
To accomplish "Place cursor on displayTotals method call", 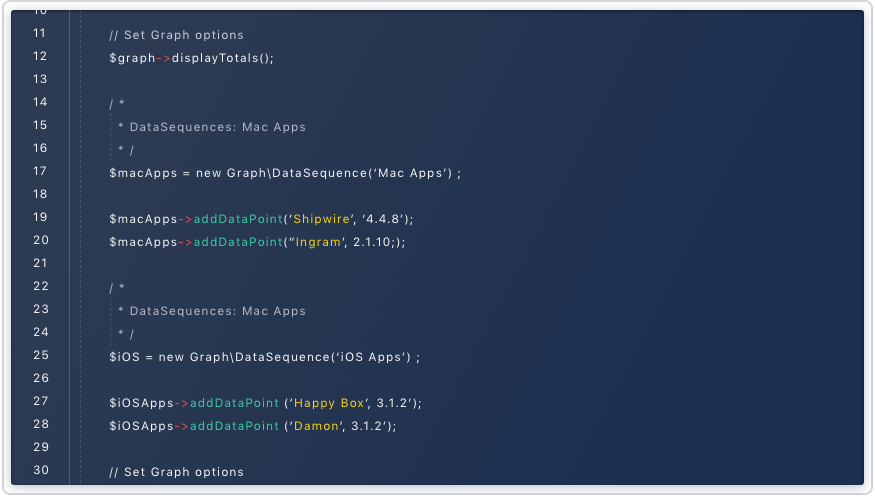I will point(222,58).
